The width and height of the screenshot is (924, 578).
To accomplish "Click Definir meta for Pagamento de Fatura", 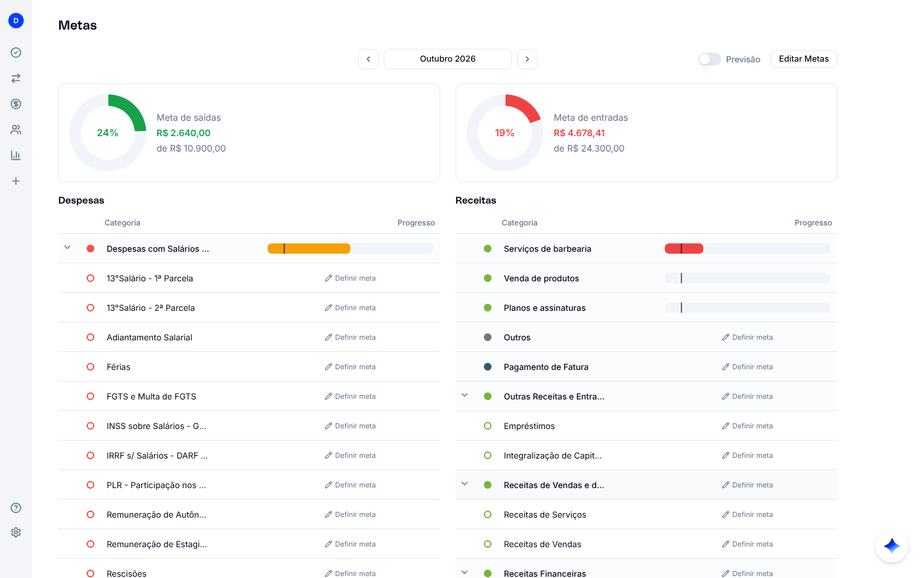I will point(748,367).
